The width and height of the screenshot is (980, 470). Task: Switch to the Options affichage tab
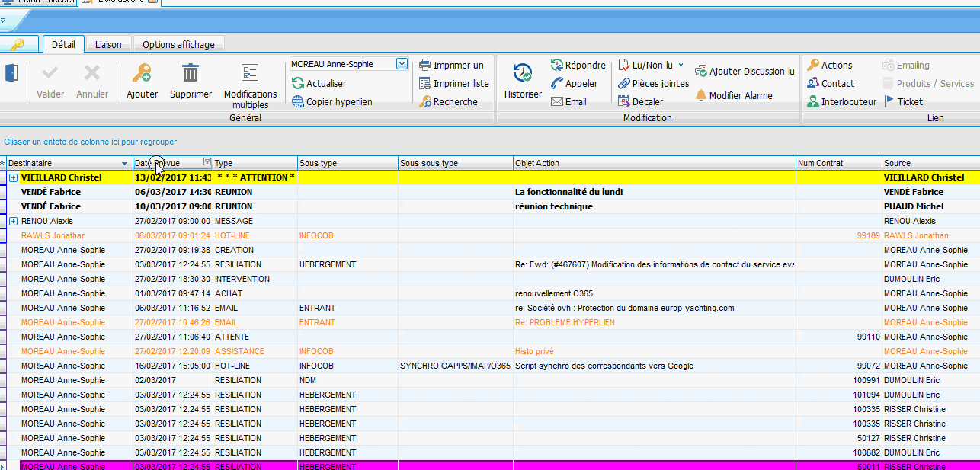click(x=178, y=44)
